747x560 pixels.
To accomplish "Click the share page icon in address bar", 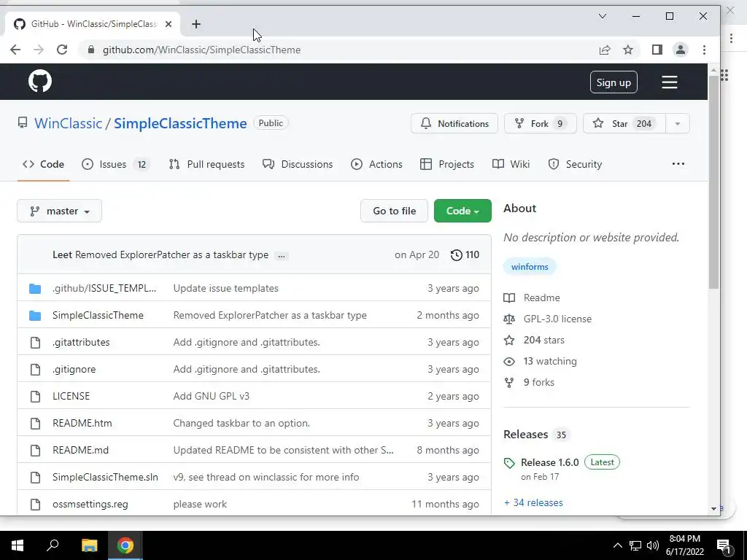I will pyautogui.click(x=605, y=50).
